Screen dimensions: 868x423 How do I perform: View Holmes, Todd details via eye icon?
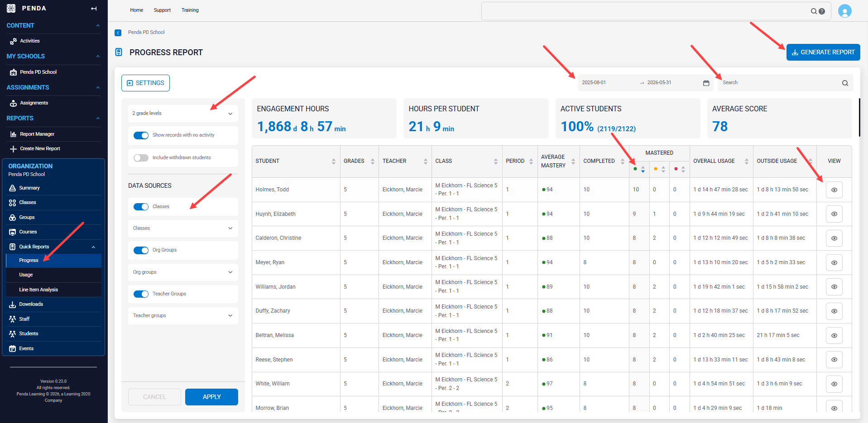[x=834, y=190]
